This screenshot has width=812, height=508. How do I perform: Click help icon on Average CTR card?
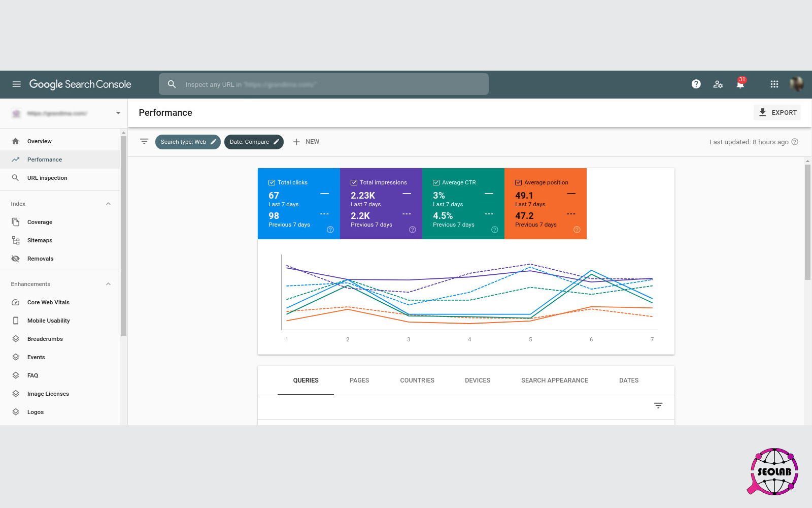[495, 230]
